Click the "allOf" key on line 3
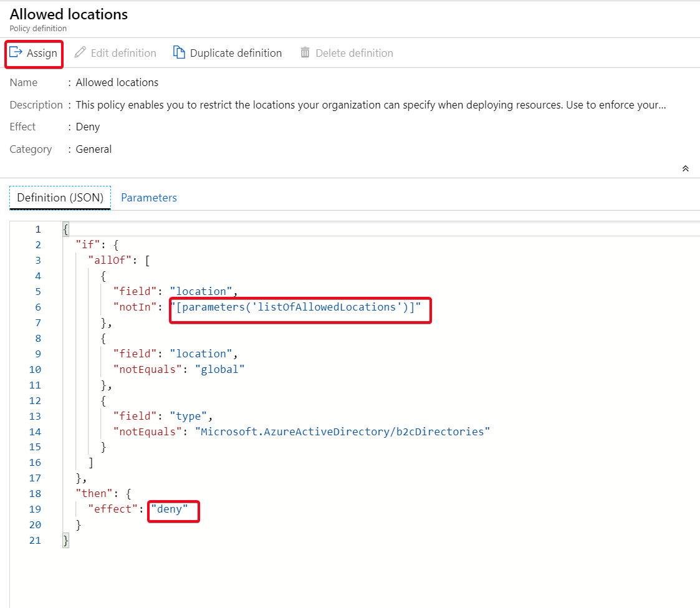 coord(110,260)
